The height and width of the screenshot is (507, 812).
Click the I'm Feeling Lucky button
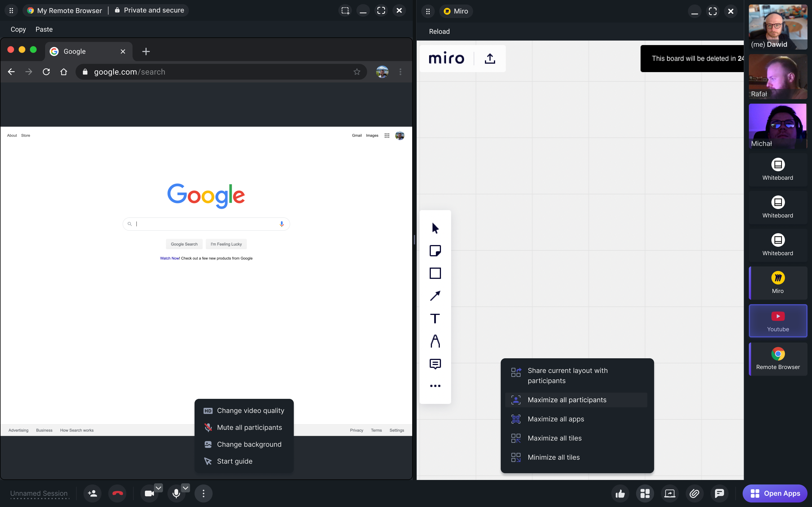[226, 244]
